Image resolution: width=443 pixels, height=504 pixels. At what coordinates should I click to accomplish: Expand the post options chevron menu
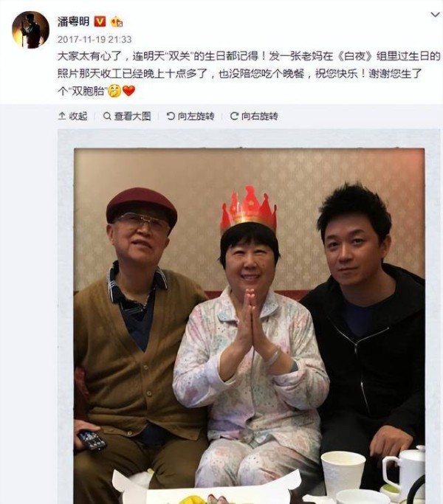point(435,15)
